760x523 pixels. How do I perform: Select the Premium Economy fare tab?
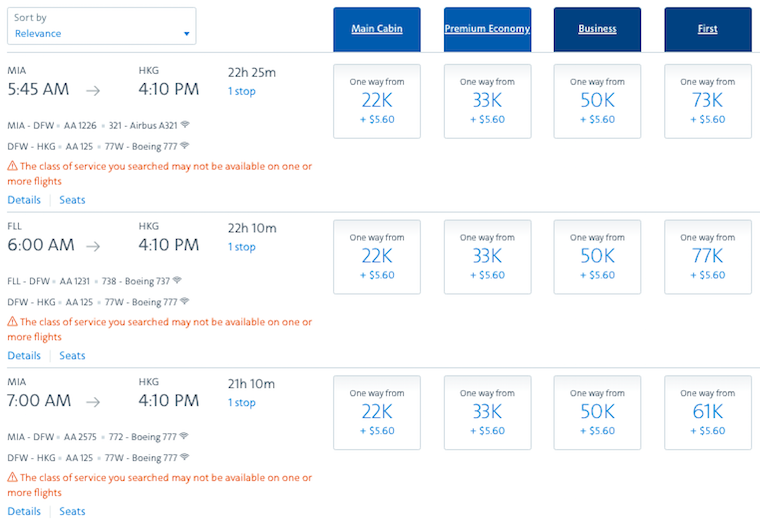pyautogui.click(x=488, y=29)
